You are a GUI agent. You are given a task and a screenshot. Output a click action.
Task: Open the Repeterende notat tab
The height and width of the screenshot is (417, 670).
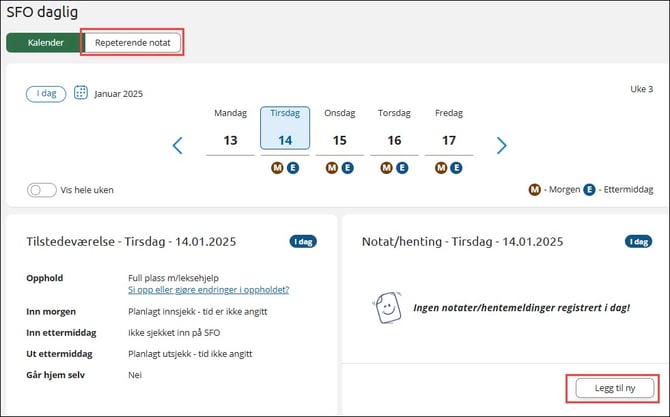(x=132, y=43)
